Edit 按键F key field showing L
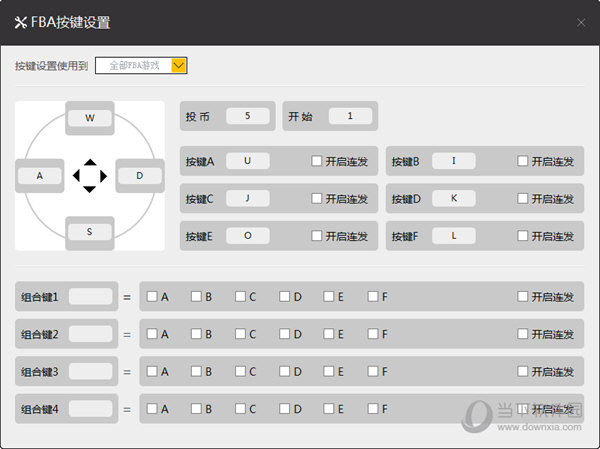Image resolution: width=600 pixels, height=449 pixels. pyautogui.click(x=454, y=236)
